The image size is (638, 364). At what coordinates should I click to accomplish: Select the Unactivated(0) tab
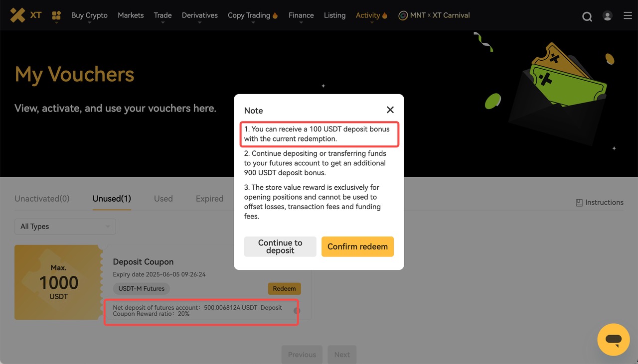click(x=42, y=199)
